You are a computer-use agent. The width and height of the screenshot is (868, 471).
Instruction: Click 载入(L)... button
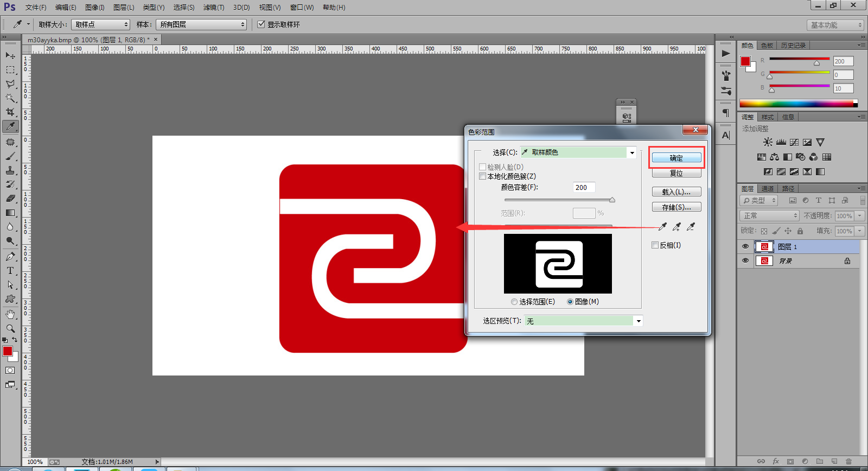click(x=676, y=192)
